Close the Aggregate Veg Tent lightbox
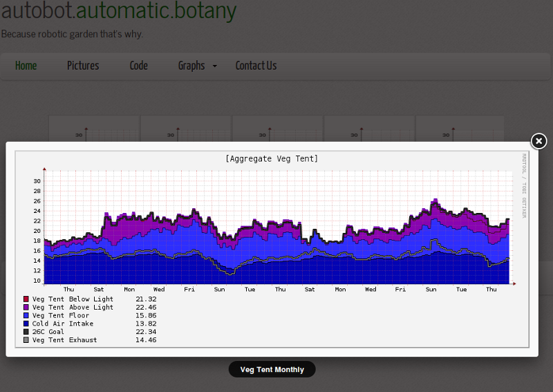 coord(538,141)
